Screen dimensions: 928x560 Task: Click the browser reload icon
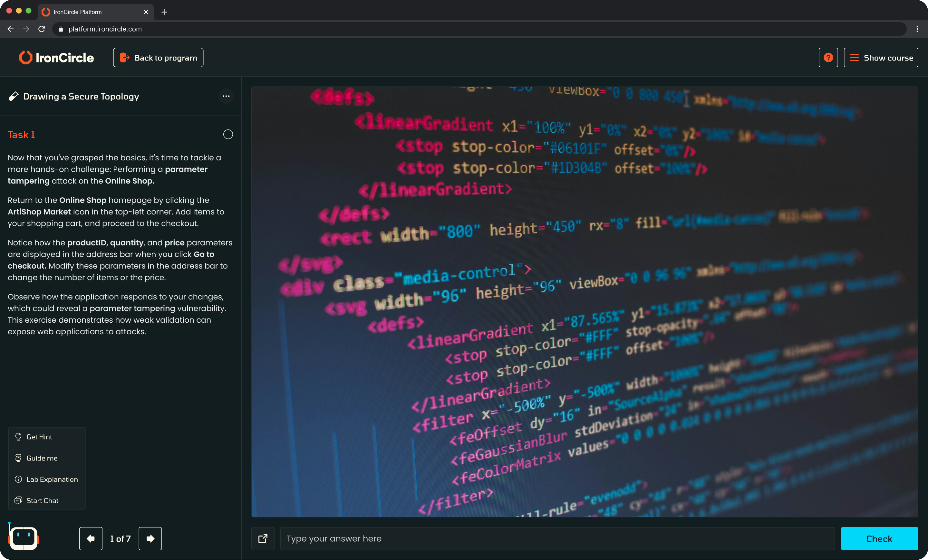pyautogui.click(x=42, y=29)
